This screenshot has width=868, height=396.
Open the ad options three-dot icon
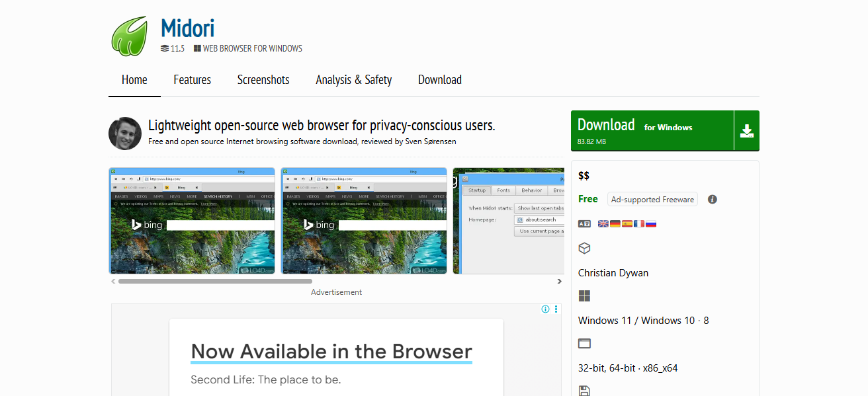(556, 309)
